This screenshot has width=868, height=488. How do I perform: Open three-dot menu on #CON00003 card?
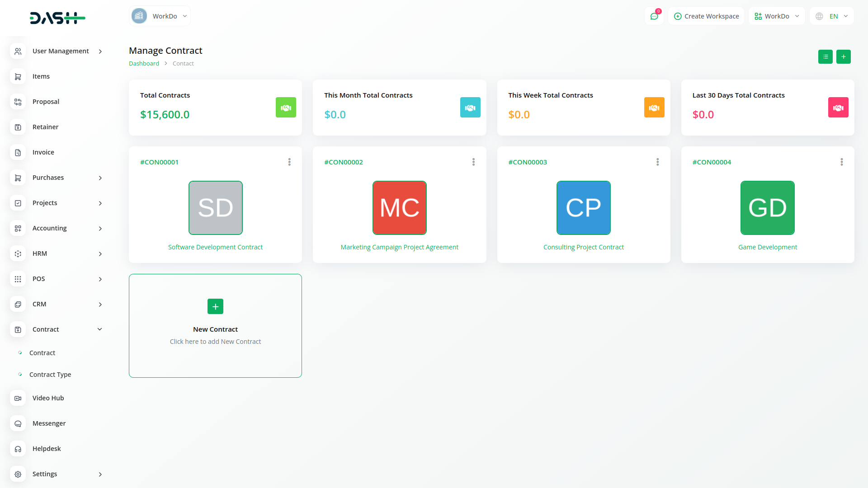[x=657, y=162]
